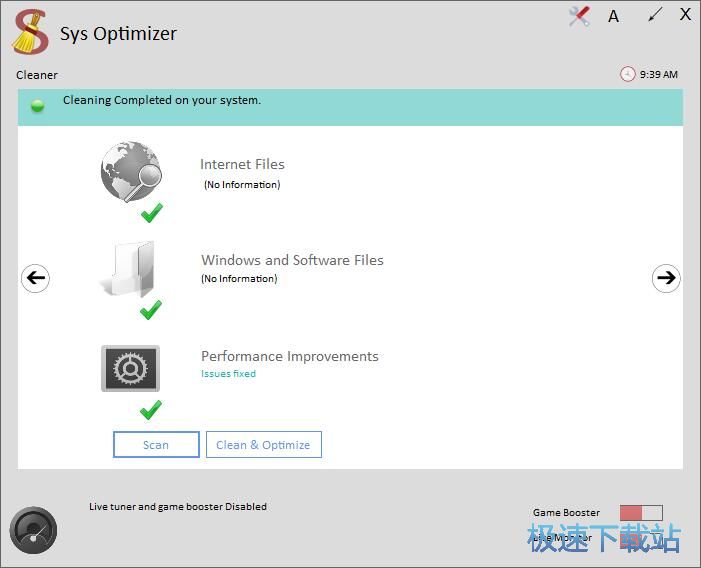Image resolution: width=701 pixels, height=568 pixels.
Task: Click the green checkmark under Internet Files
Action: [x=152, y=213]
